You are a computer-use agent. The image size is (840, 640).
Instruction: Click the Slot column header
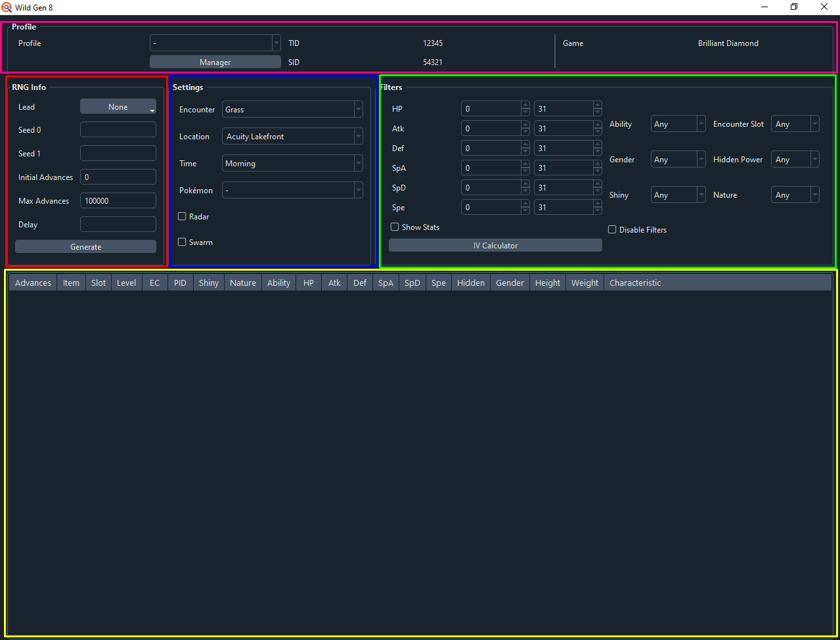click(99, 283)
